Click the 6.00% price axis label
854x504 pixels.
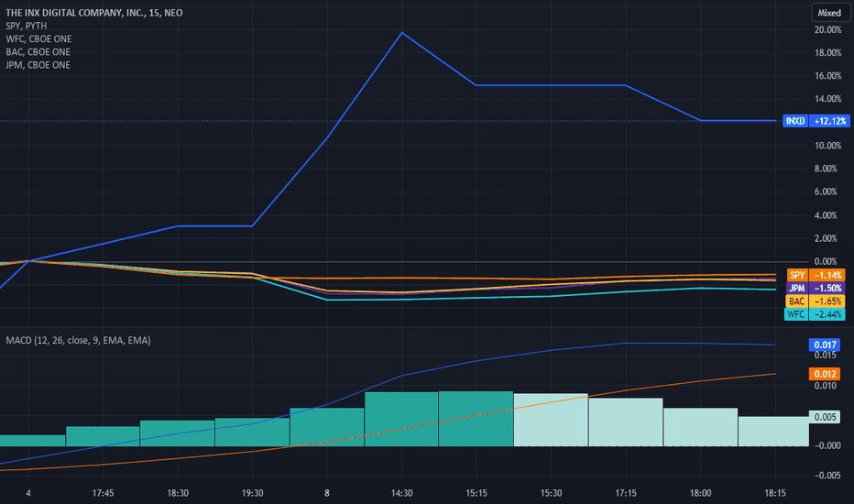click(x=826, y=192)
